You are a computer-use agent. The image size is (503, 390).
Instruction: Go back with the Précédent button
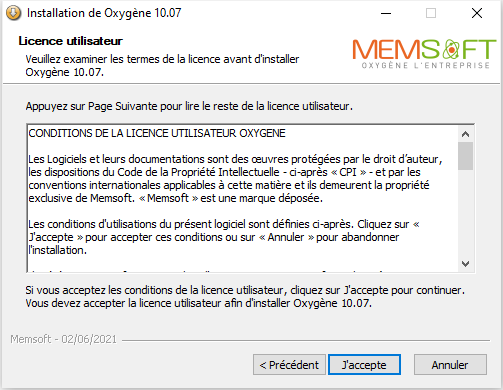[289, 365]
